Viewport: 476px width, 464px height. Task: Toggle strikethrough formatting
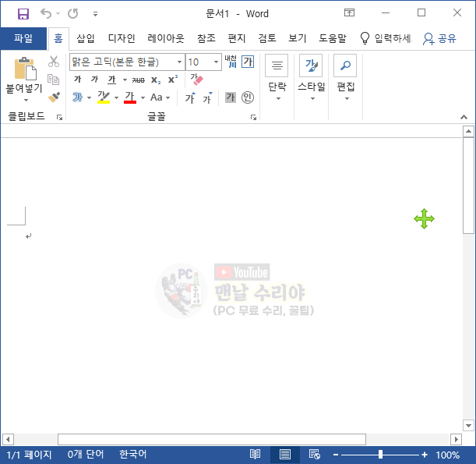coord(138,80)
